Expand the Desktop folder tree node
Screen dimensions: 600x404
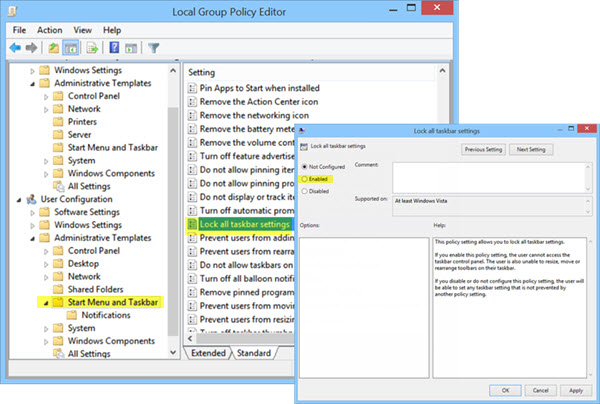coord(46,264)
